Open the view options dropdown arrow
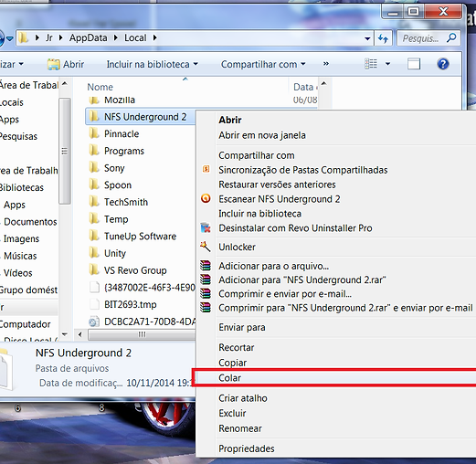Viewport: 476px width, 464px height. click(x=387, y=64)
